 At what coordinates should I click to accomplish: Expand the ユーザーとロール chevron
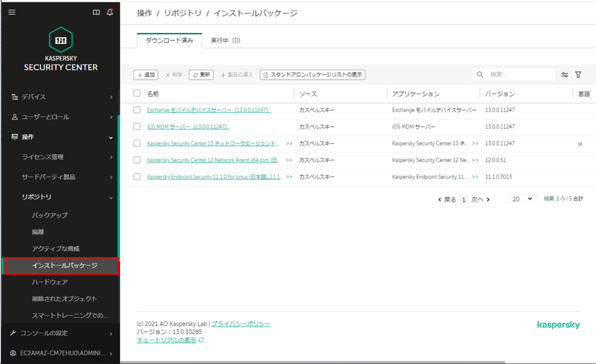(111, 117)
